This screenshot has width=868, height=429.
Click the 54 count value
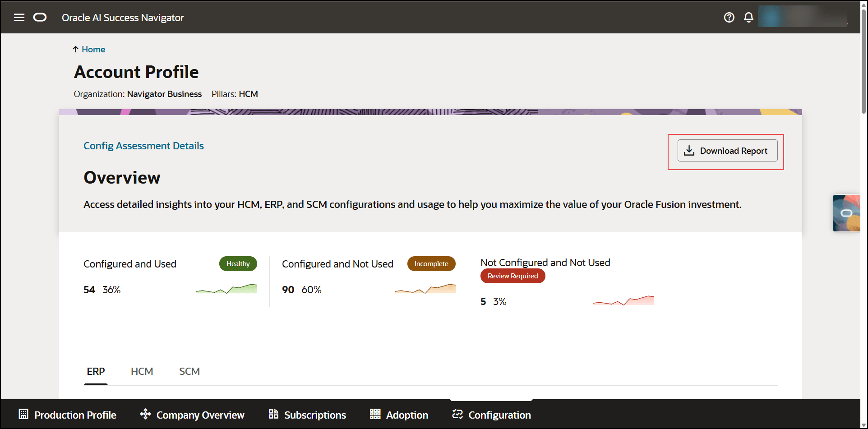pos(89,290)
